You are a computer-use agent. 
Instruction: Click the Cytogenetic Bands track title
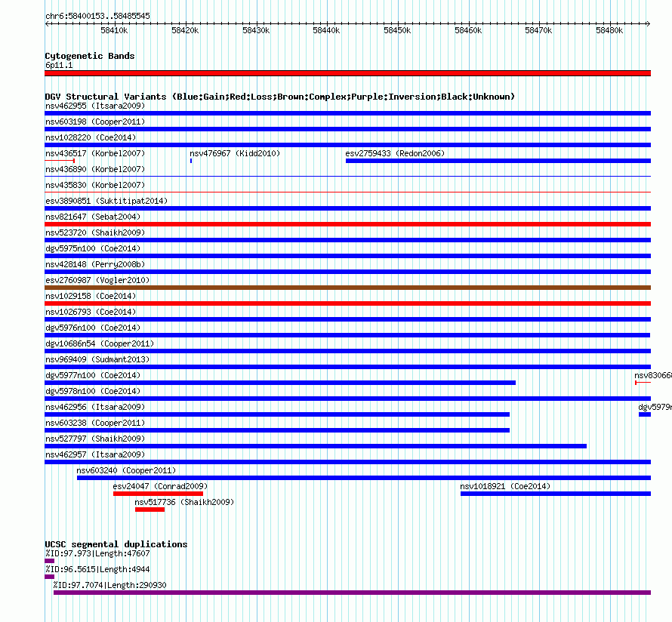(x=90, y=56)
